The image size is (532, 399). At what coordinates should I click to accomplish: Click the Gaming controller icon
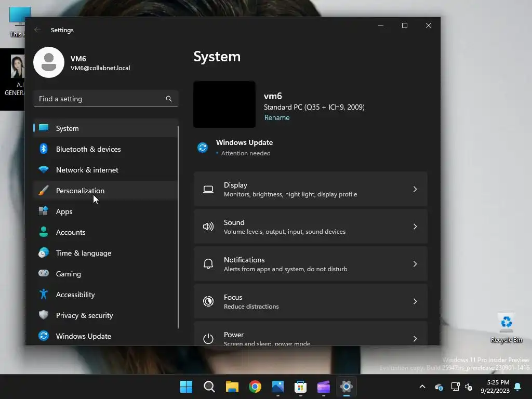tap(44, 273)
